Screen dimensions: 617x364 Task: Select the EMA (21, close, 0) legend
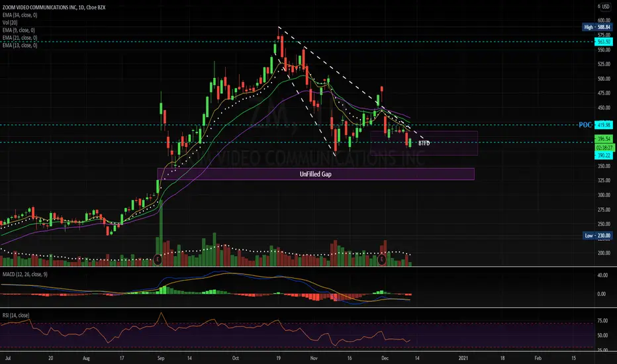pos(20,38)
